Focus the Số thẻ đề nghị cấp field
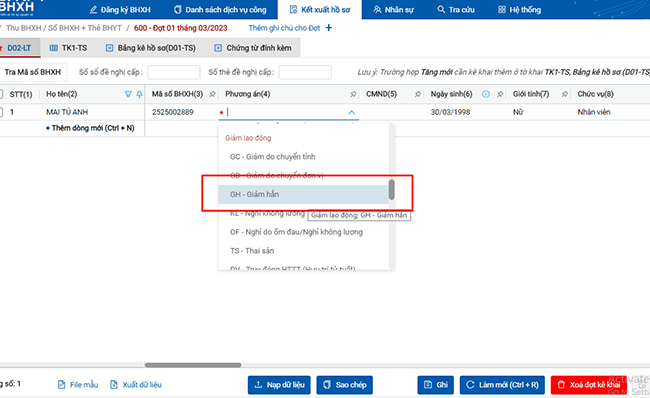 coord(305,72)
